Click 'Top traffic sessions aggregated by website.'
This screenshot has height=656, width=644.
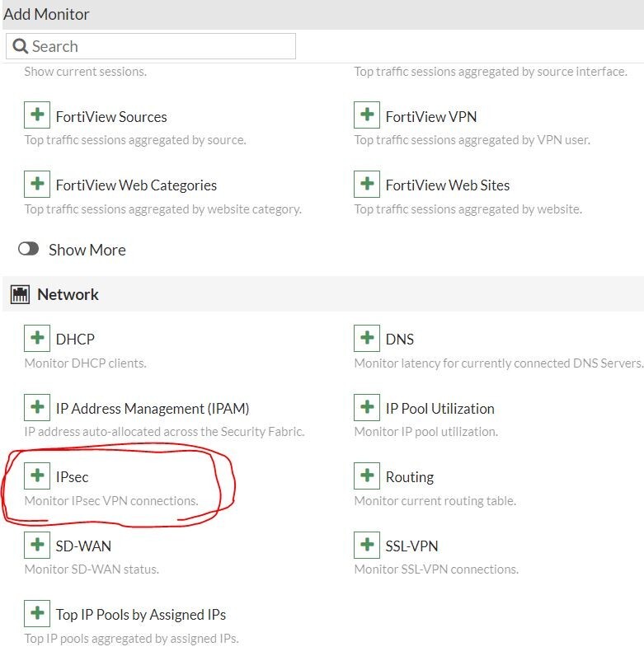tap(468, 209)
